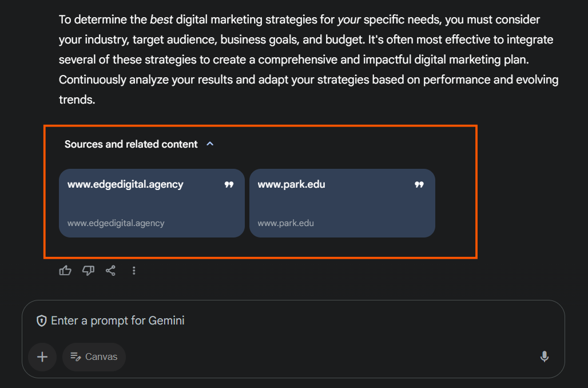Select the Canvas button

click(94, 357)
